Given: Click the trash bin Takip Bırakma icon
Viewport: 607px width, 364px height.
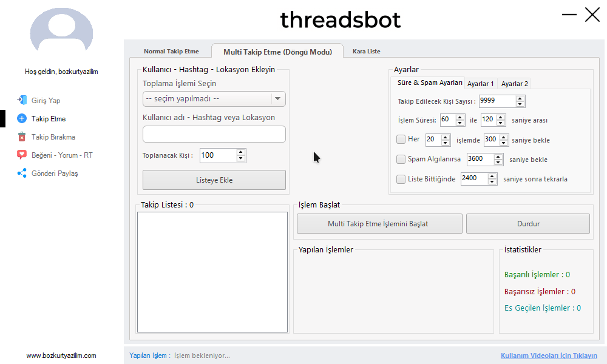Looking at the screenshot, I should tap(22, 136).
